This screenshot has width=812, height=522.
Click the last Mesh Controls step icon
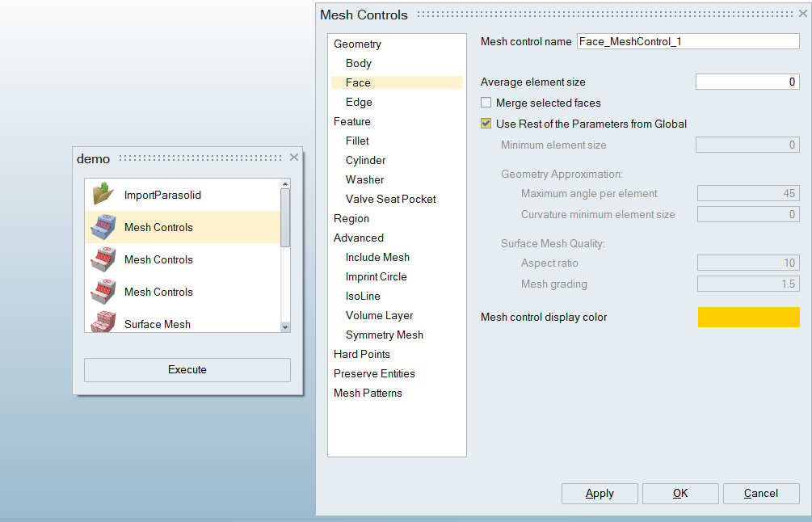(x=103, y=292)
